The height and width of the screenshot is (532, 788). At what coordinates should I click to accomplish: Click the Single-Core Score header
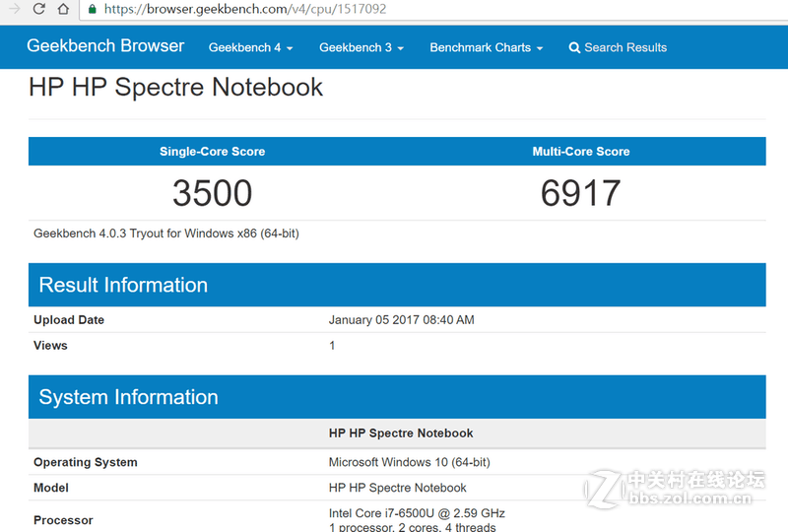(212, 152)
